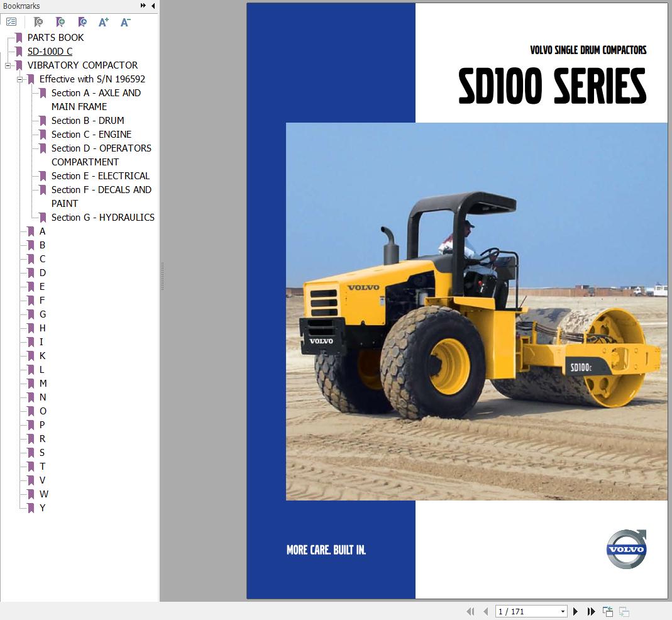Screen dimensions: 672x620
Task: Jump to index bookmark V
Action: tap(42, 480)
